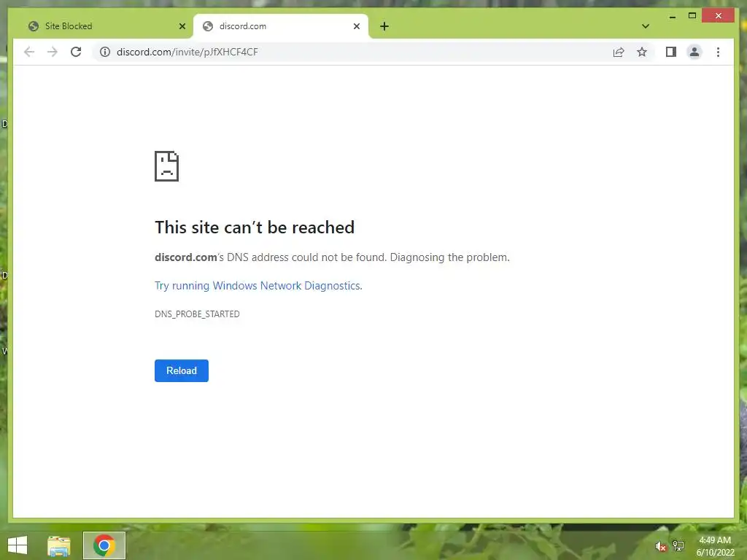Screen dimensions: 747x560
Task: Click the Chrome taskbar icon
Action: 104,545
